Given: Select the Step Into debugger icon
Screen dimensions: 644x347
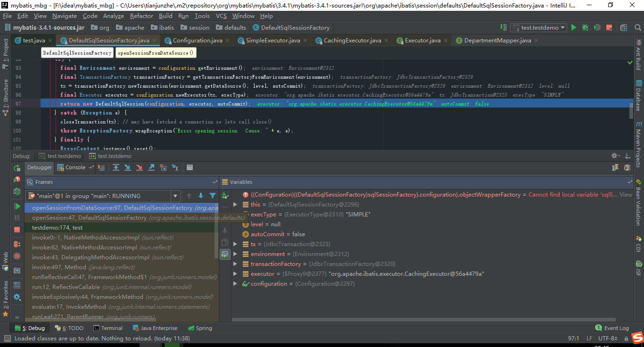Looking at the screenshot, I should pyautogui.click(x=127, y=167).
